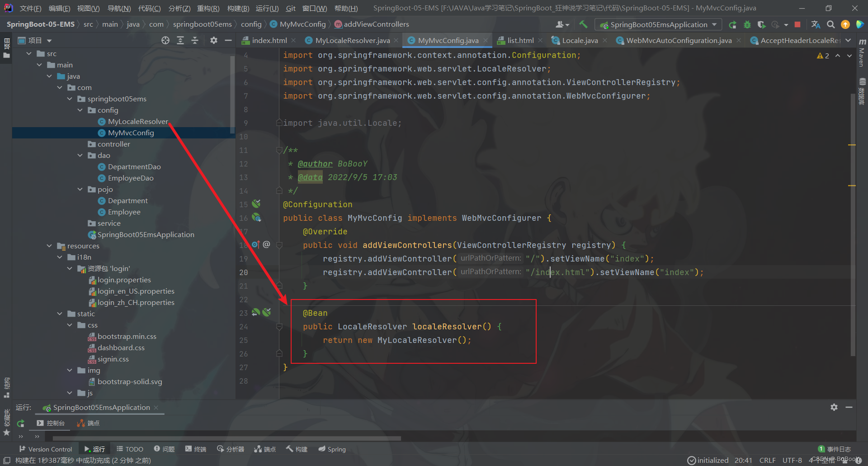Click the profiler run icon in toolbar

pyautogui.click(x=775, y=24)
